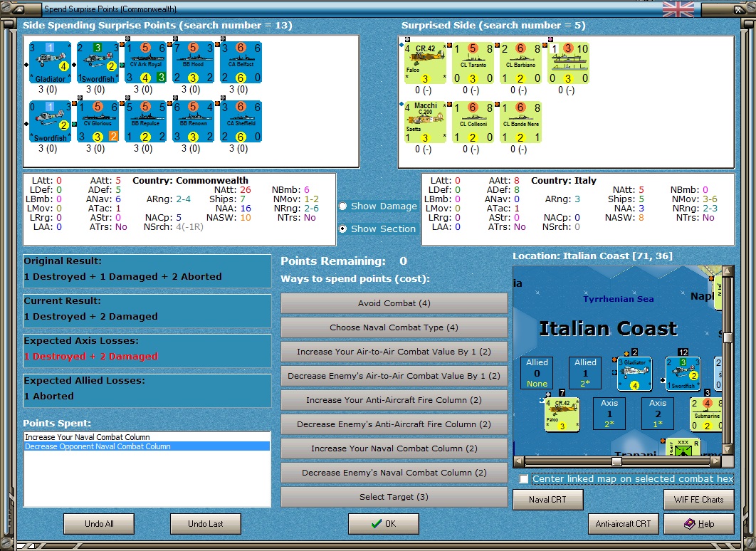Select the CL Barbiano cruiser counter
This screenshot has height=551, width=756.
pyautogui.click(x=520, y=63)
